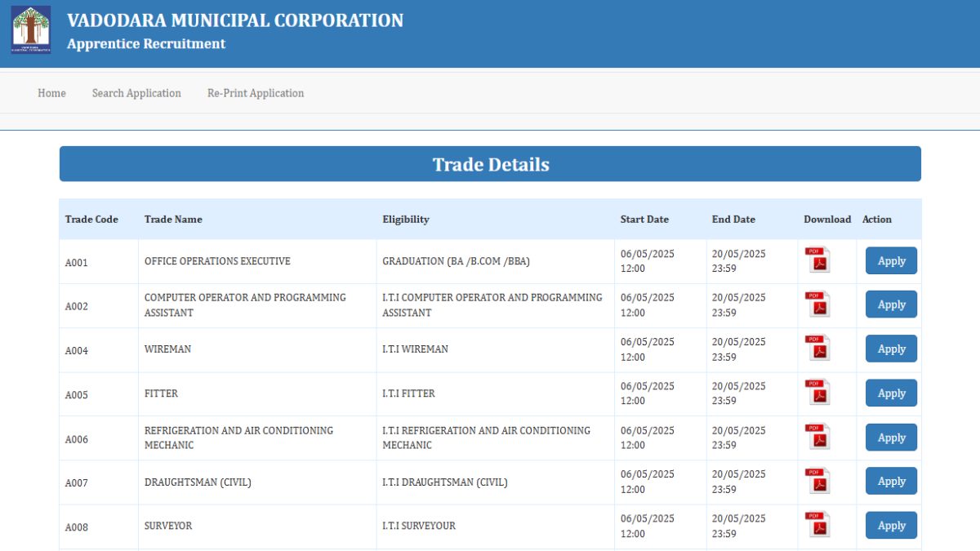Open PDF icon in the A002 row
The image size is (980, 551).
click(x=817, y=304)
